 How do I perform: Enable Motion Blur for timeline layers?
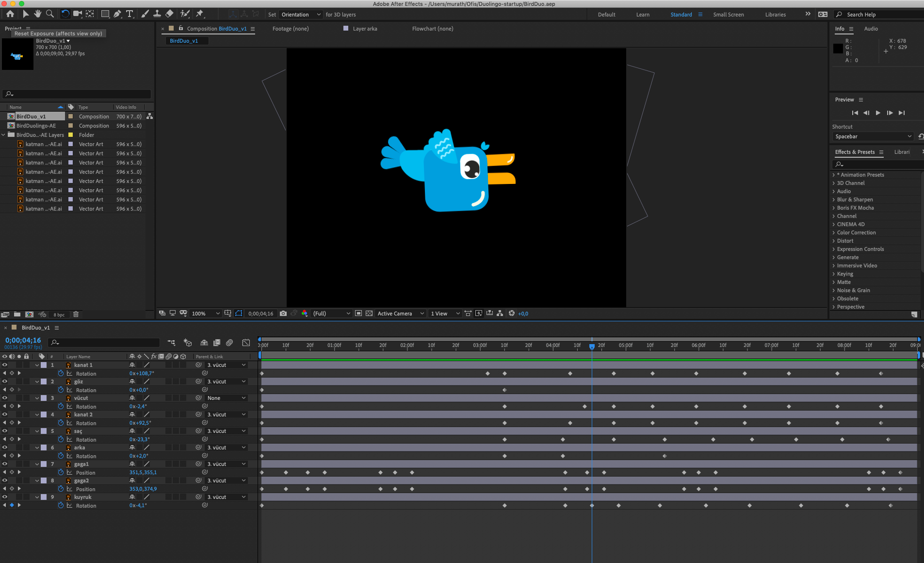click(x=229, y=343)
